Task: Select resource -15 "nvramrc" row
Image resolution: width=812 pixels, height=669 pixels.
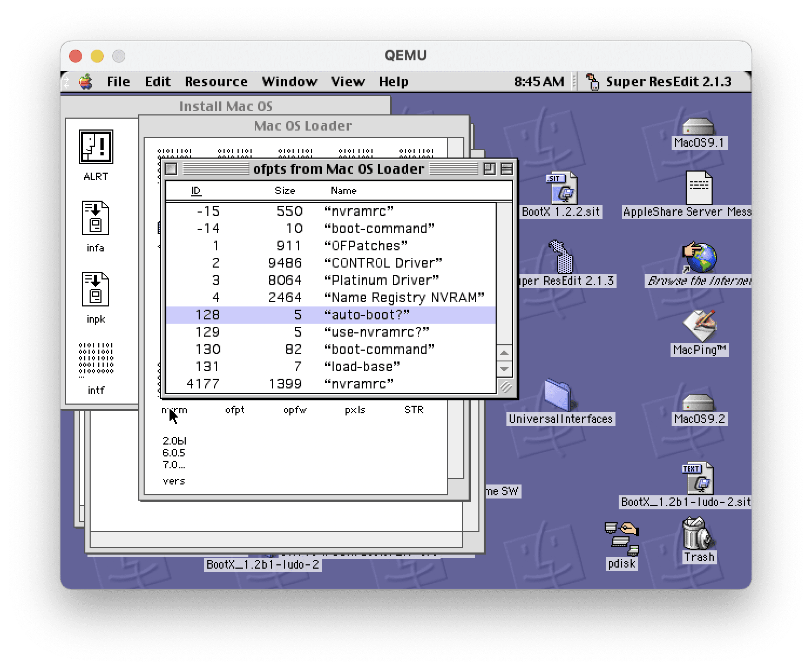Action: coord(330,211)
